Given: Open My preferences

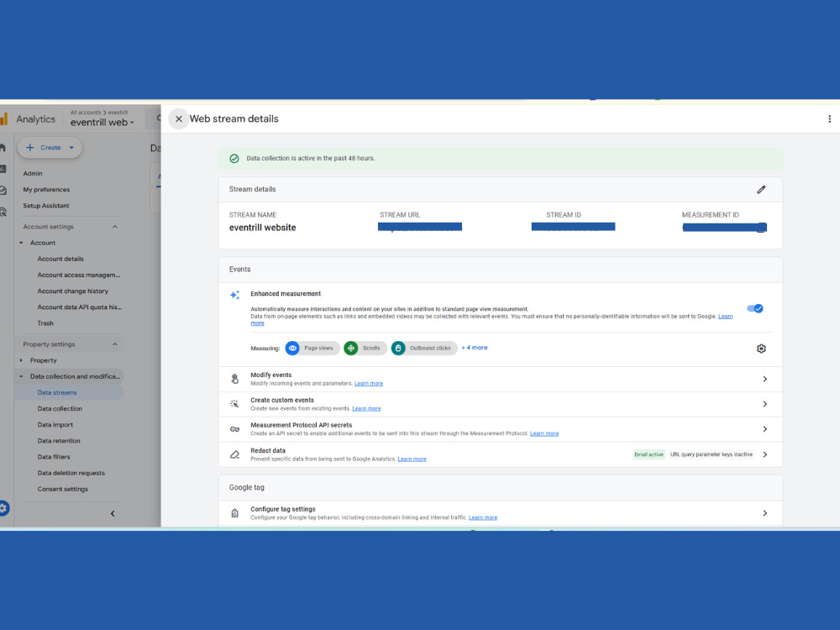Looking at the screenshot, I should 46,190.
